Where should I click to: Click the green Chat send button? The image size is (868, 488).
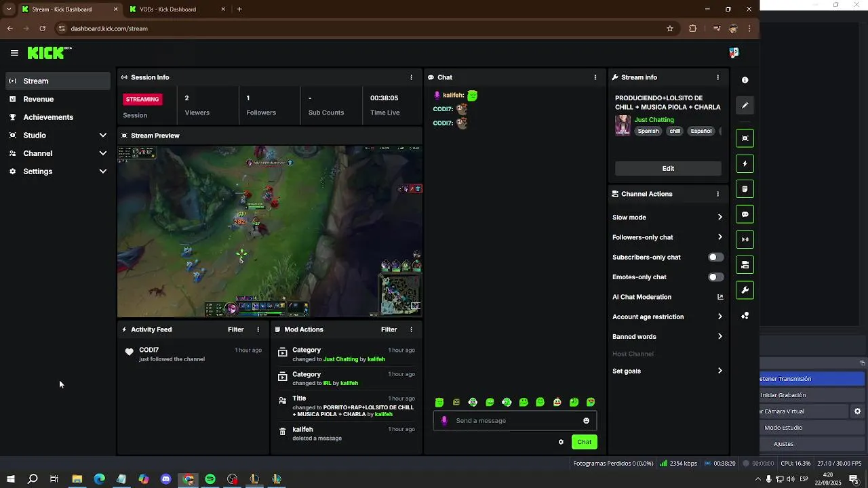tap(585, 442)
